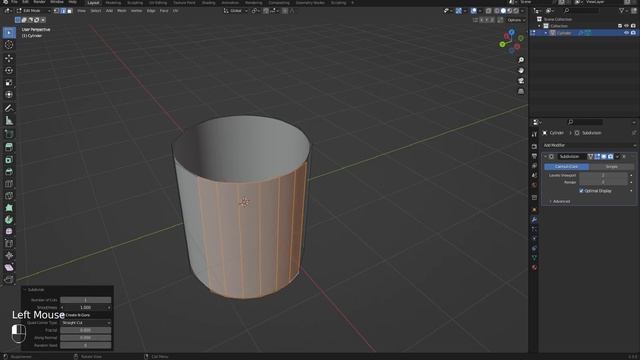Collapse the Subdivision modifier panel
640x360 pixels.
545,157
